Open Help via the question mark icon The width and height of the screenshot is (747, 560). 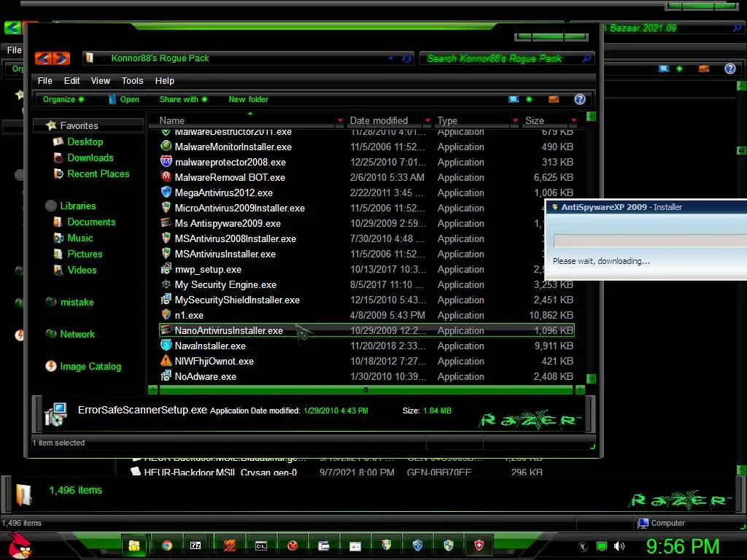tap(579, 99)
